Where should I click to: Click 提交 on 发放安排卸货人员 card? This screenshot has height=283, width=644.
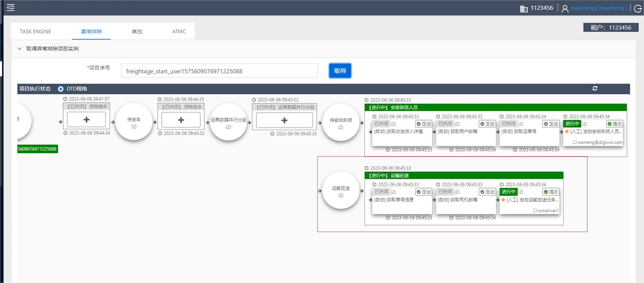pos(614,124)
